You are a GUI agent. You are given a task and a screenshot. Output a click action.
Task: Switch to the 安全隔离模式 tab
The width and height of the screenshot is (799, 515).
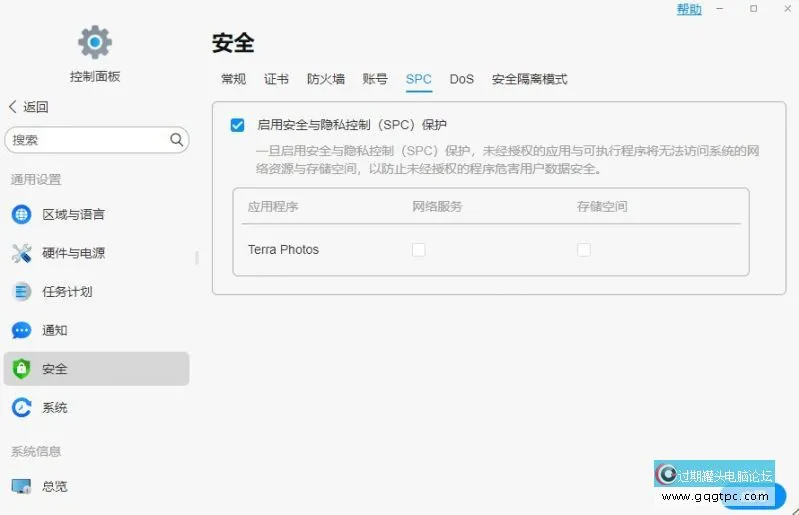[x=529, y=79]
